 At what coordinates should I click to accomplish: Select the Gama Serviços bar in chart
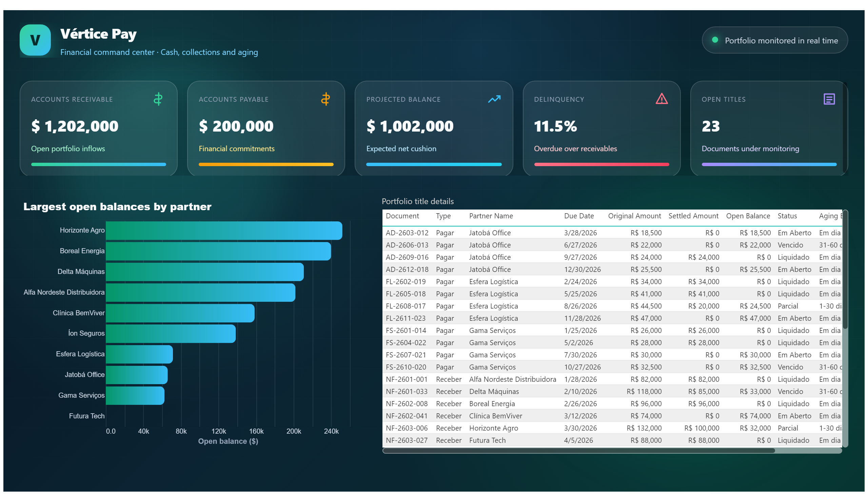click(x=135, y=396)
